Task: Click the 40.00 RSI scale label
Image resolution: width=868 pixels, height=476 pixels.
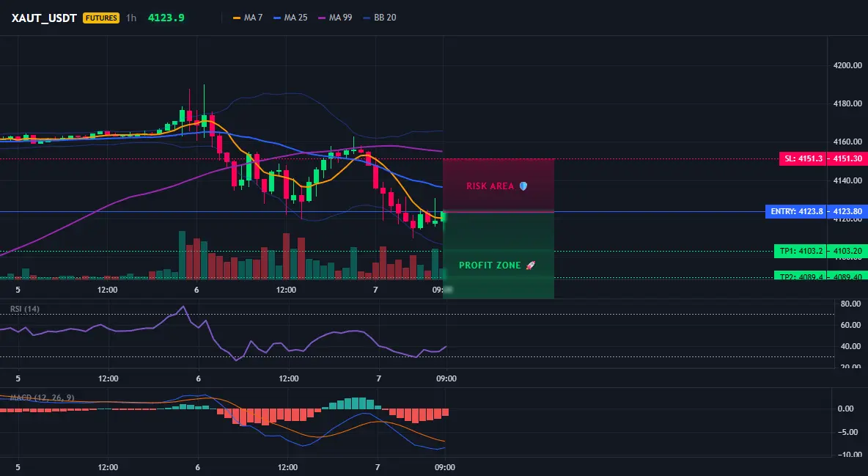Action: pos(850,346)
